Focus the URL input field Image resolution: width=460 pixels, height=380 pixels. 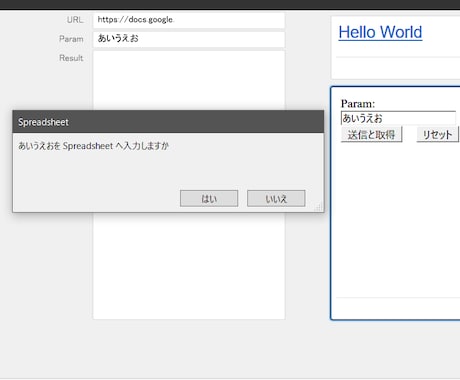(x=189, y=20)
